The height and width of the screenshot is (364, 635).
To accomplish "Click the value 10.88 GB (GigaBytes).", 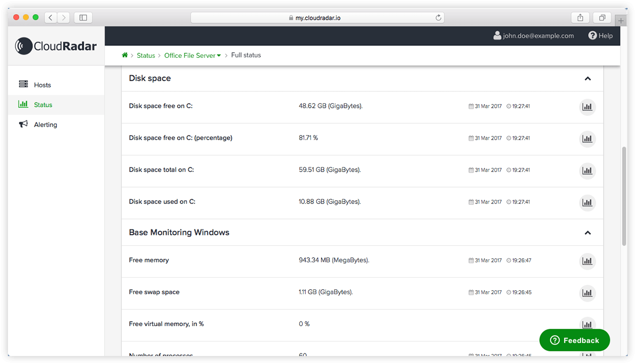I will pos(330,201).
